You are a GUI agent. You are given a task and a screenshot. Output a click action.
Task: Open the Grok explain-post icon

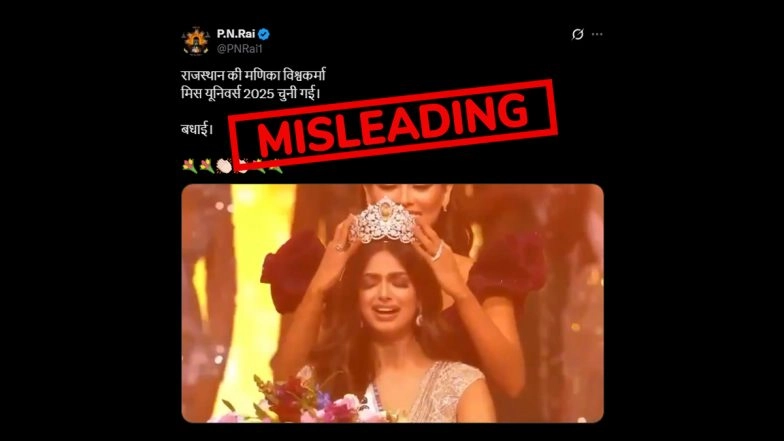click(578, 34)
